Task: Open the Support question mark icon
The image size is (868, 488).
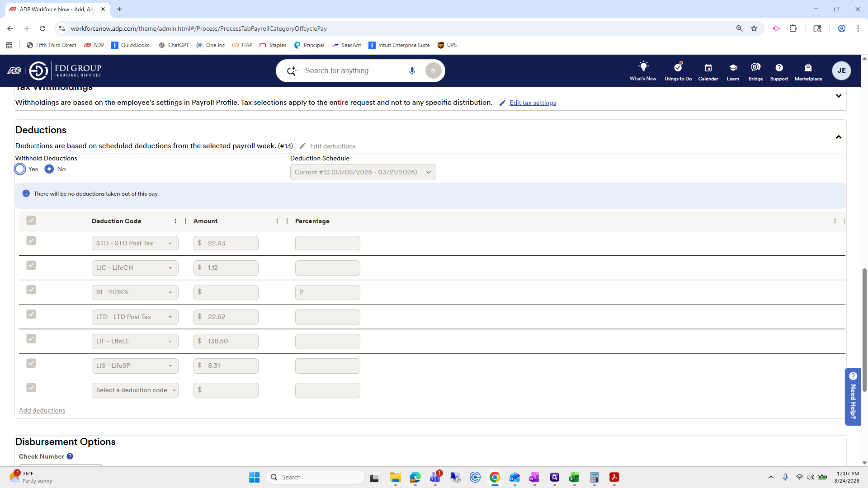Action: pyautogui.click(x=779, y=68)
